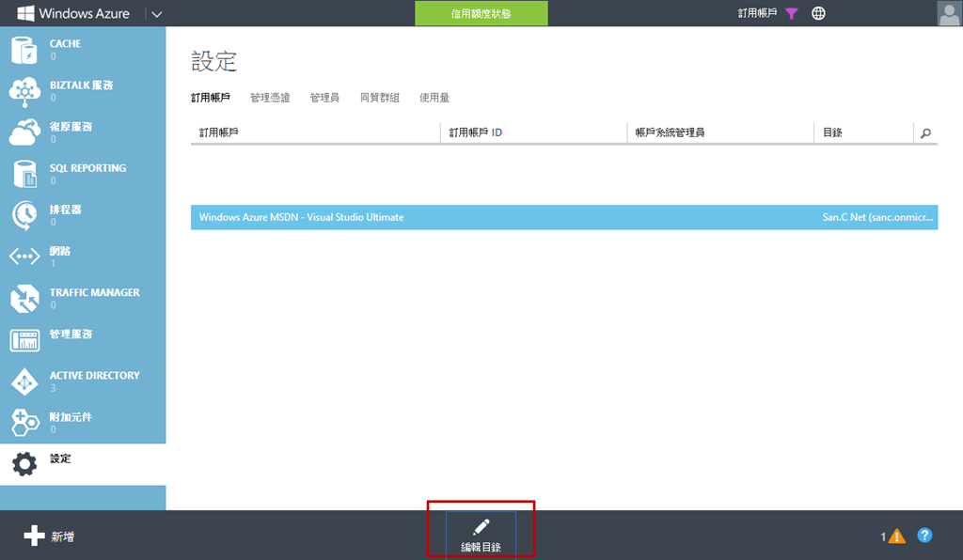Screen dimensions: 963x560
Task: Open the 復原服務 cloud icon
Action: point(24,132)
